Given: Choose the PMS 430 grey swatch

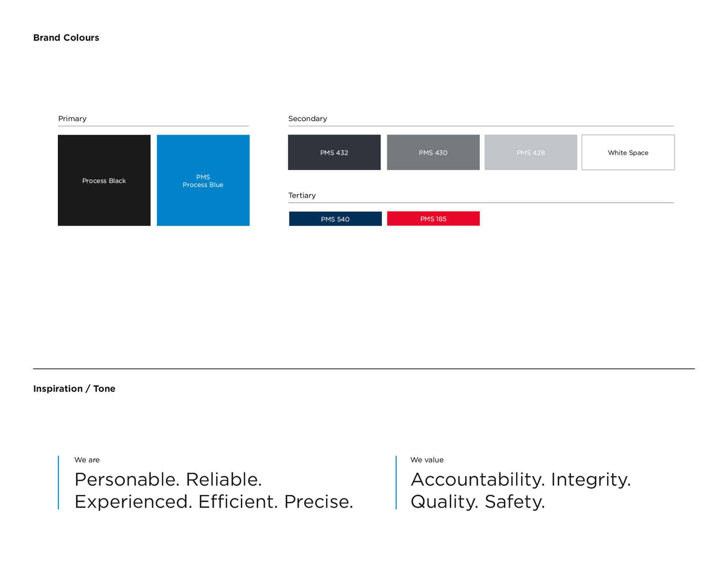Looking at the screenshot, I should coord(433,152).
